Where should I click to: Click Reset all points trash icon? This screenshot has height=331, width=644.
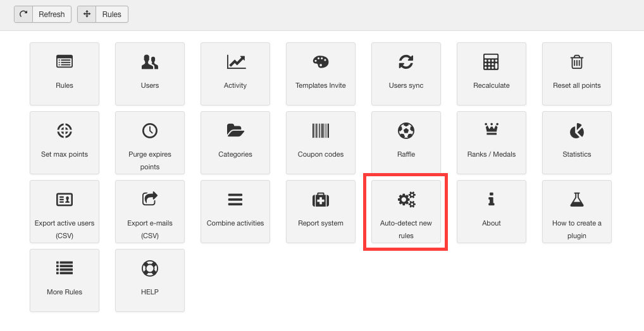click(x=576, y=63)
